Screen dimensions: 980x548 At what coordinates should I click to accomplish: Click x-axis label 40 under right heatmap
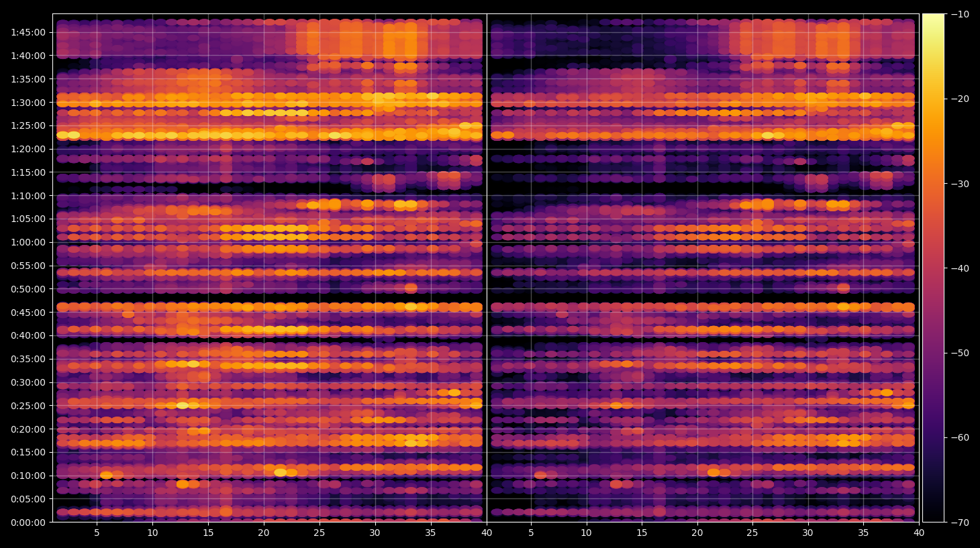919,533
